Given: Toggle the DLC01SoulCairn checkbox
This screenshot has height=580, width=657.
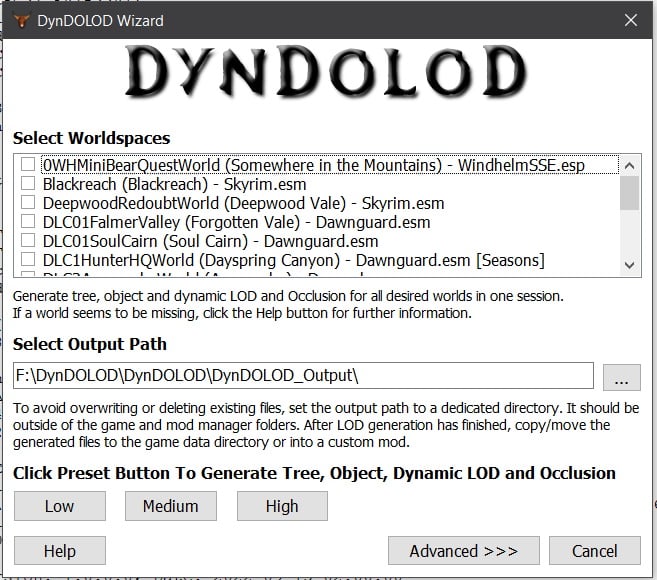Looking at the screenshot, I should [28, 241].
